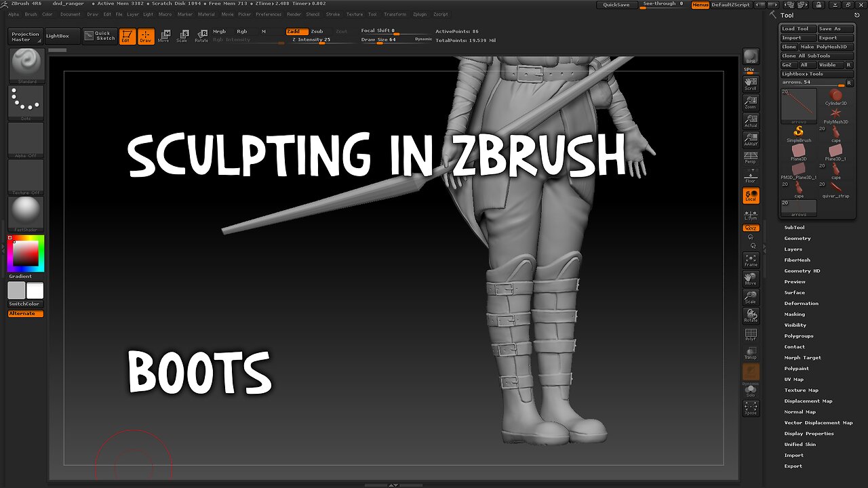Open the FastShader material selector
Viewport: 868px width, 488px height.
(x=26, y=214)
